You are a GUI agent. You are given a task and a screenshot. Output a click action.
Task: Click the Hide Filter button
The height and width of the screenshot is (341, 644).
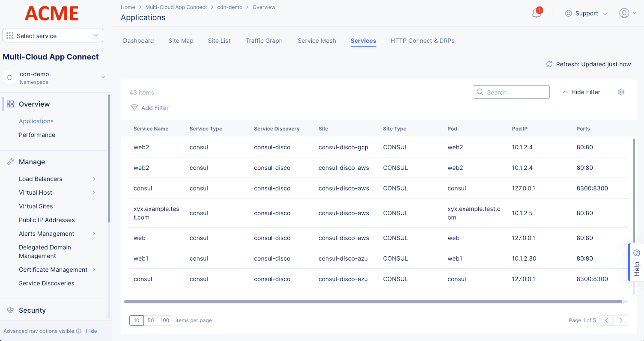581,92
